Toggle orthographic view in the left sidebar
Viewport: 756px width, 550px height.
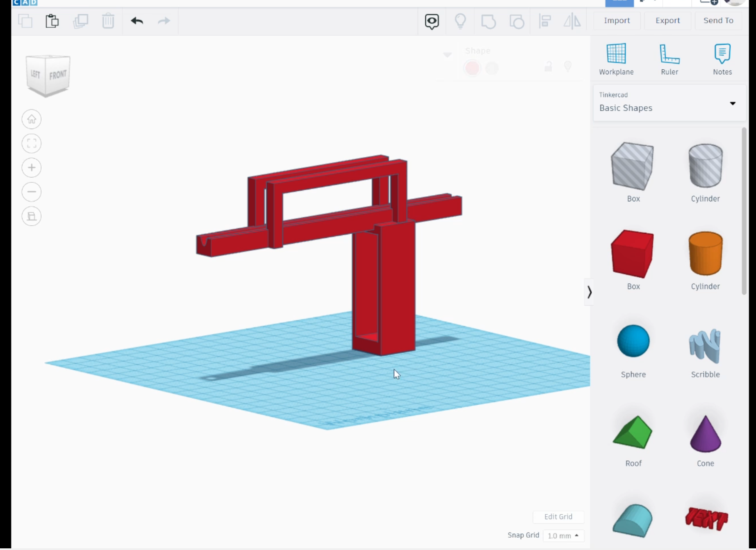tap(31, 216)
